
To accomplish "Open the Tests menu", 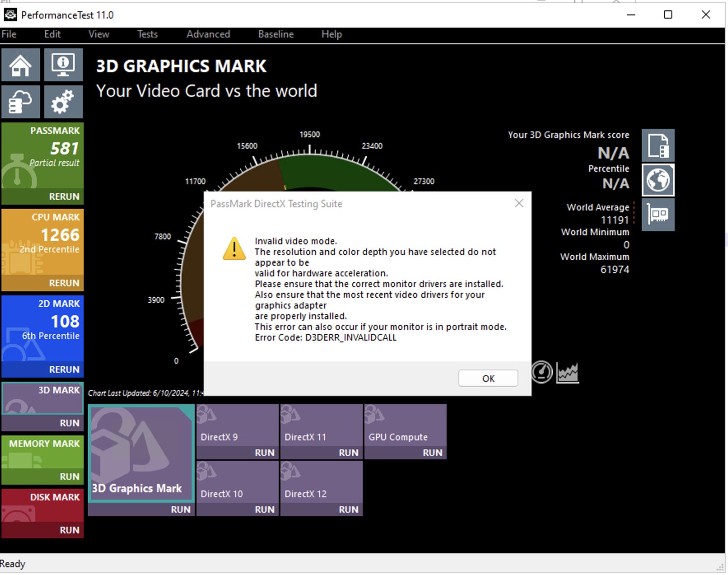I will (x=148, y=34).
